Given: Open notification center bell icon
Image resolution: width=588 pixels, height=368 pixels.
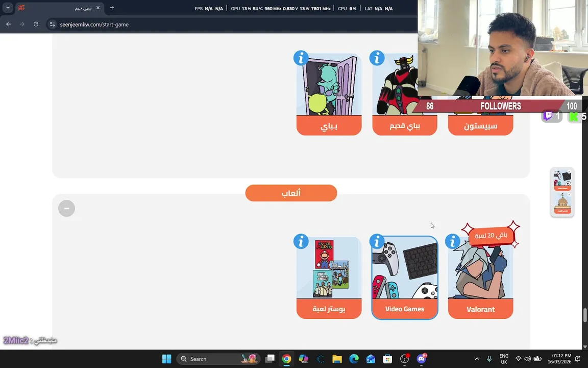Looking at the screenshot, I should pyautogui.click(x=578, y=359).
